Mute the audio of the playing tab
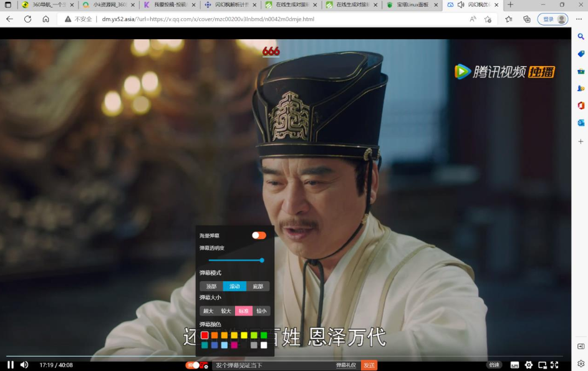Screen dimensions: 588x371 pos(461,5)
